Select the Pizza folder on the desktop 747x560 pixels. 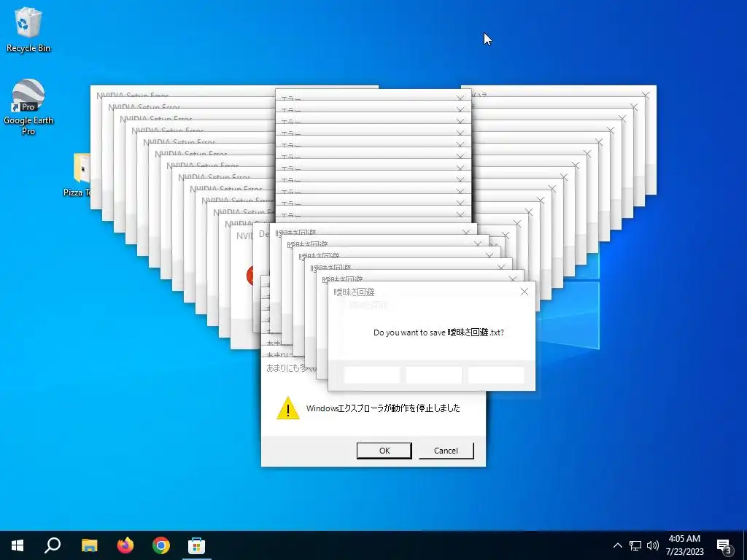coord(79,175)
